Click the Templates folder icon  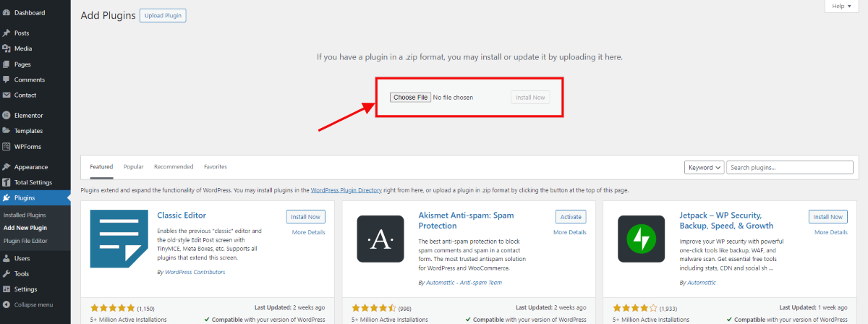pyautogui.click(x=7, y=131)
